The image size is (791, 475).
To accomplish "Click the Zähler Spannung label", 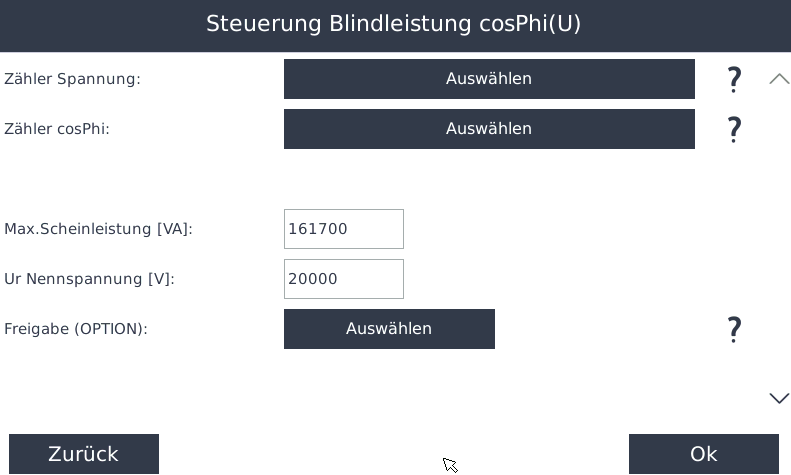I will coord(72,79).
